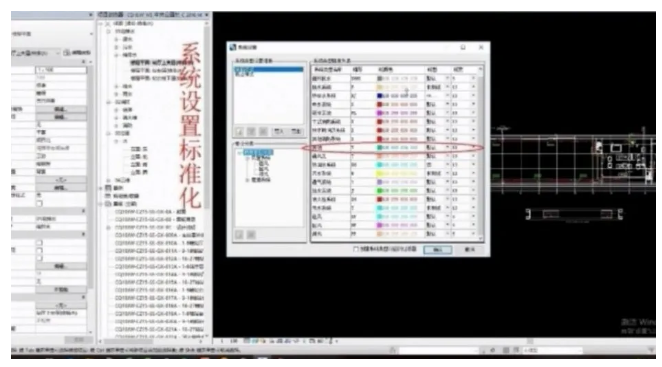Open the instance filter dropdown beside edit type
This screenshot has height=367, width=662.
[57, 53]
